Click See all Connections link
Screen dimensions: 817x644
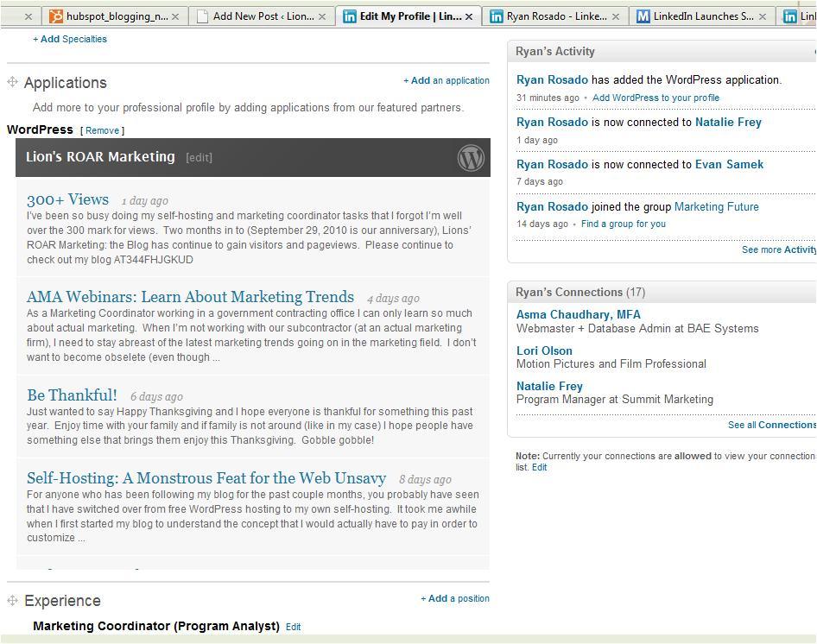(771, 425)
